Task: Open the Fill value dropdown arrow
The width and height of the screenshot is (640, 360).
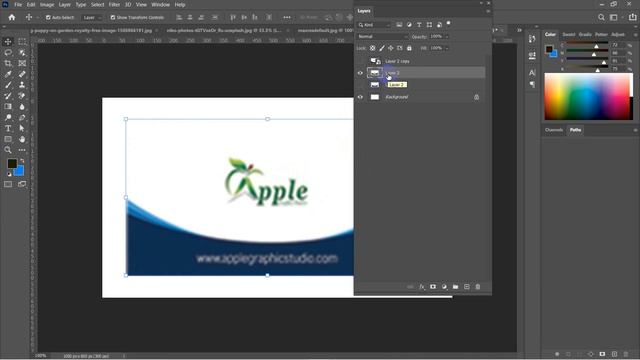Action: click(447, 48)
